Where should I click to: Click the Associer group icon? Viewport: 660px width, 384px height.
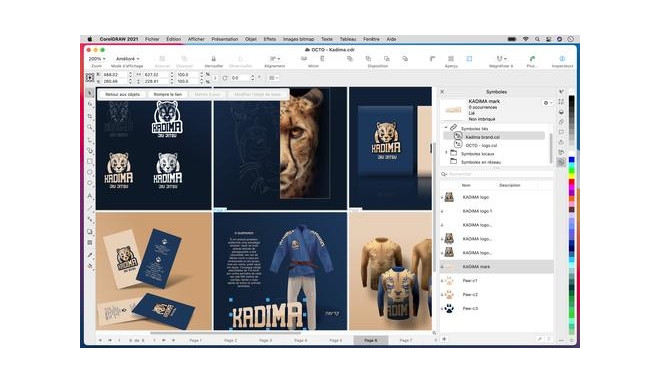tap(162, 59)
